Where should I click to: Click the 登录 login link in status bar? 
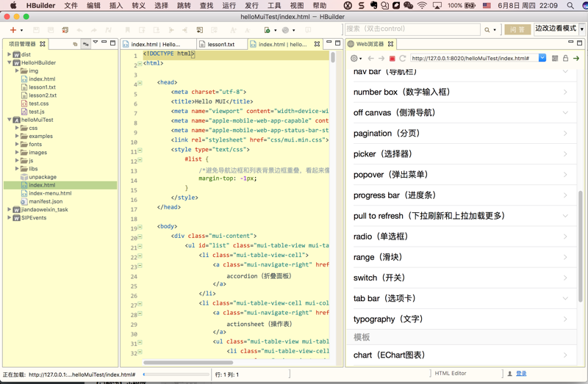pos(521,374)
